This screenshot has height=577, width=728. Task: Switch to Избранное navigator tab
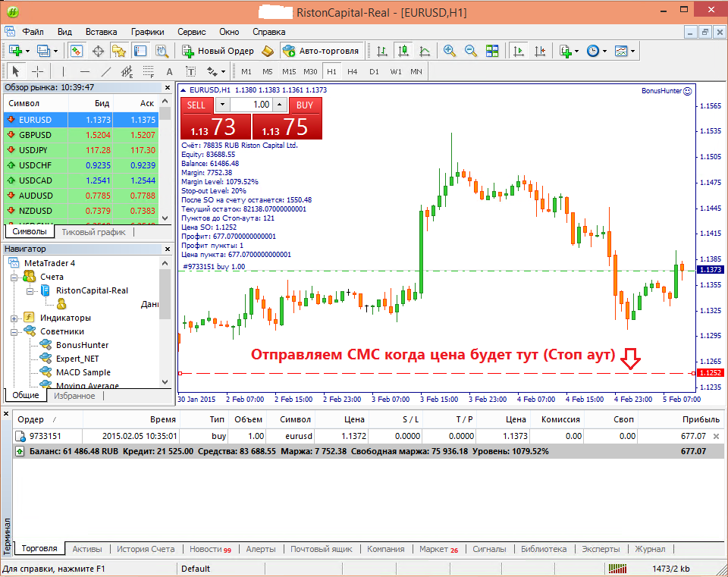pos(74,396)
